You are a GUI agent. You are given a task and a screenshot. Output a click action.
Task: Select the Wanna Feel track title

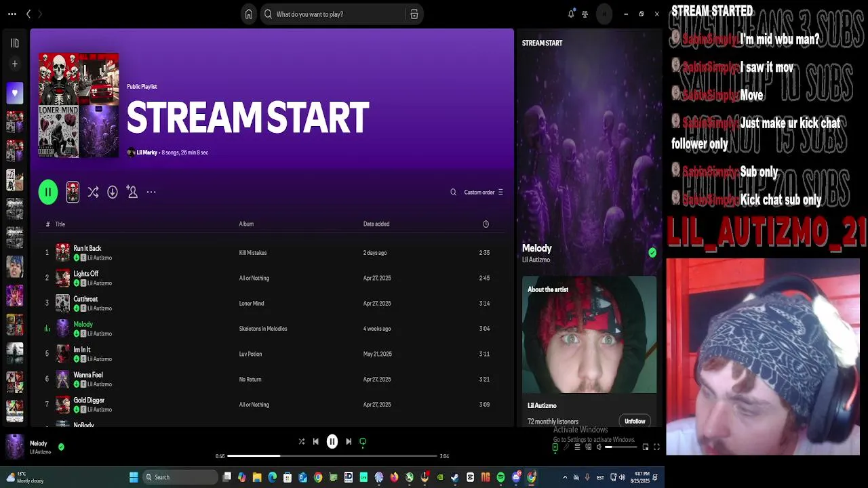click(88, 375)
